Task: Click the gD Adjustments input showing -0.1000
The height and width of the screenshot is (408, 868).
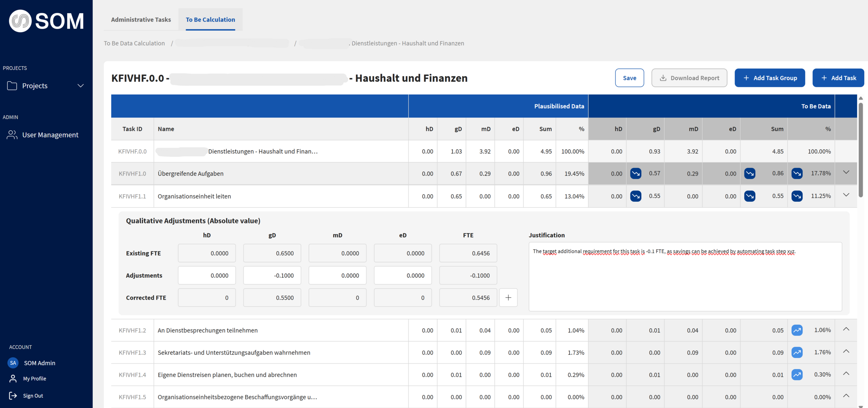Action: [x=272, y=275]
